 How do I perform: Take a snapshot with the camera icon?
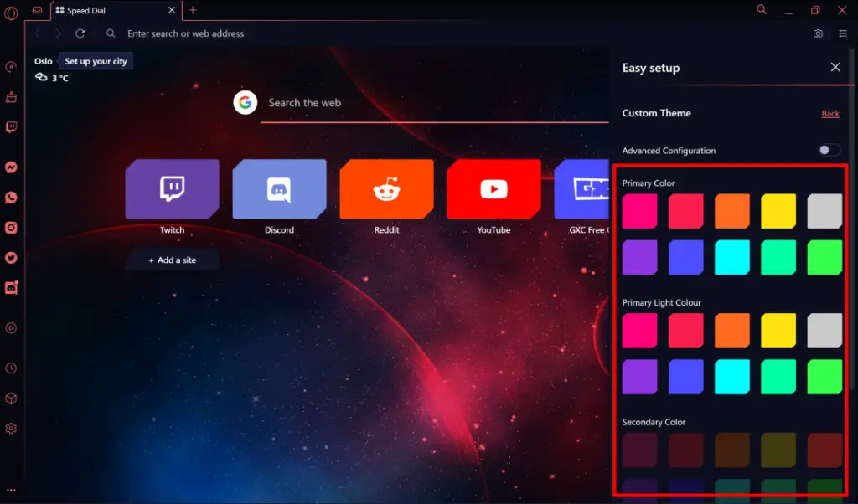818,33
